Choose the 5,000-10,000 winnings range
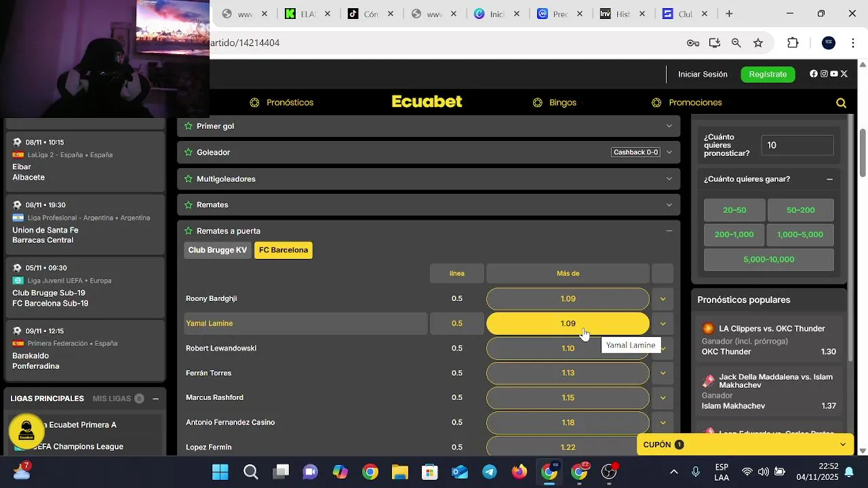The width and height of the screenshot is (868, 488). 769,260
